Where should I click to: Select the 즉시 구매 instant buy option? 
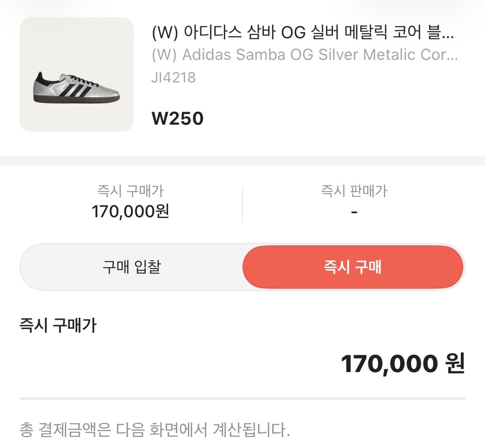(x=353, y=267)
